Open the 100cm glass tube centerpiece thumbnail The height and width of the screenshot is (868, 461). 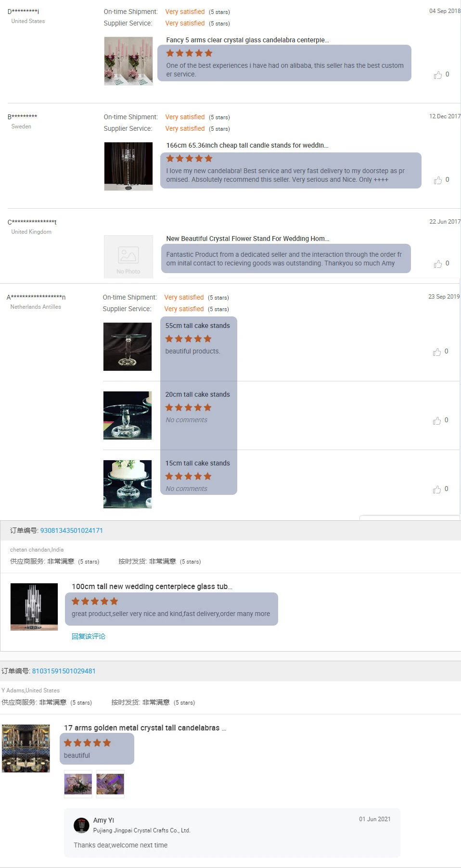point(34,607)
